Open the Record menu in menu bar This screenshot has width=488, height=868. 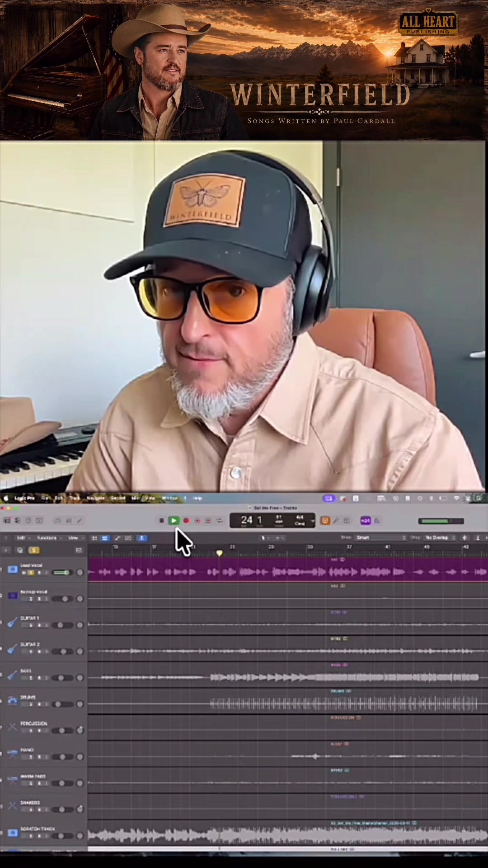click(118, 498)
